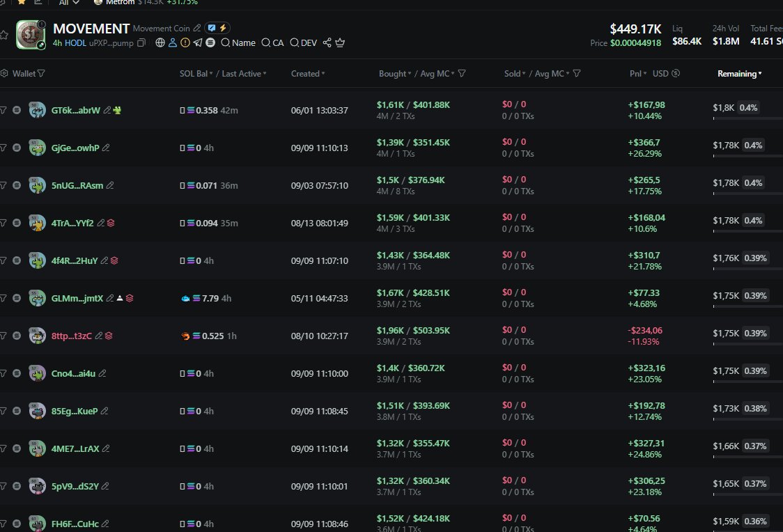Open filter funnel for the Sold column
This screenshot has width=783, height=532.
577,73
